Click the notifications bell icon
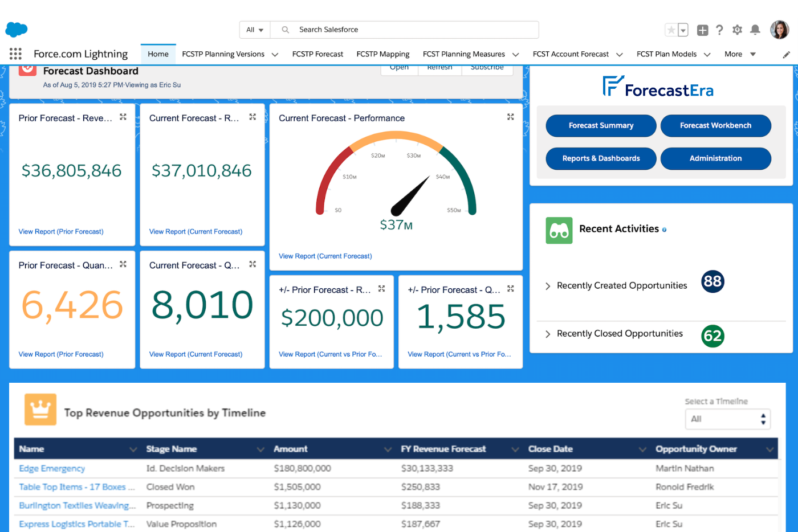Viewport: 798px width, 532px height. 755,30
